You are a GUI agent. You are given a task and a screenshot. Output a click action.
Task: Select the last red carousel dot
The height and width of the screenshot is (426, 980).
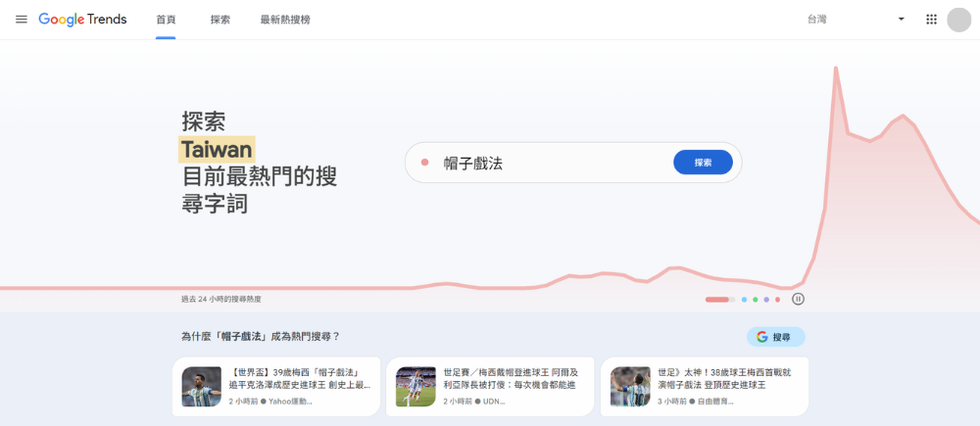(777, 300)
